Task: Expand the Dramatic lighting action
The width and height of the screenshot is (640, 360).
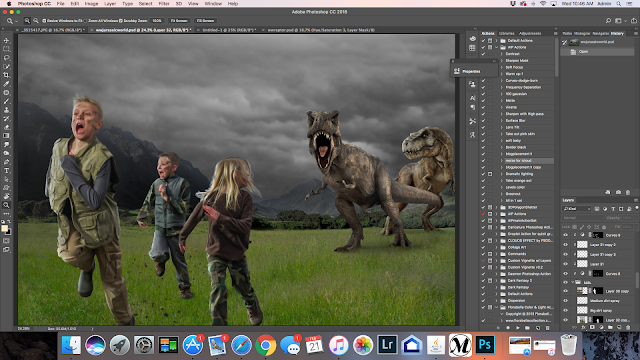Action: [502, 174]
